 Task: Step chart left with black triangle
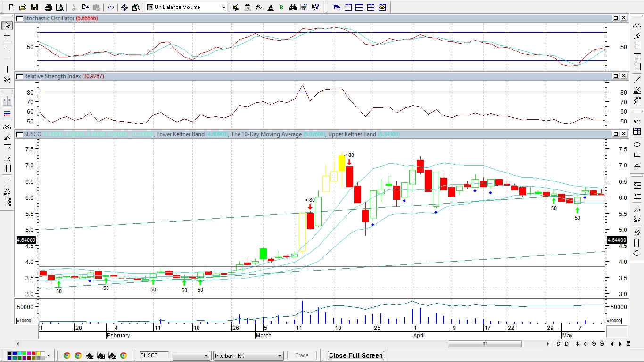[612, 344]
